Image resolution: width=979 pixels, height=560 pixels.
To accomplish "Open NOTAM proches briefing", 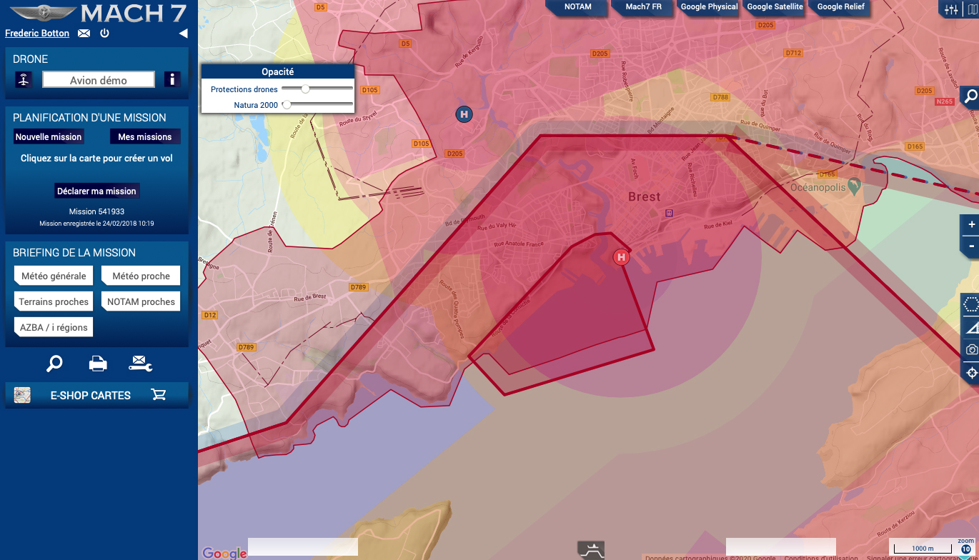I will 141,301.
